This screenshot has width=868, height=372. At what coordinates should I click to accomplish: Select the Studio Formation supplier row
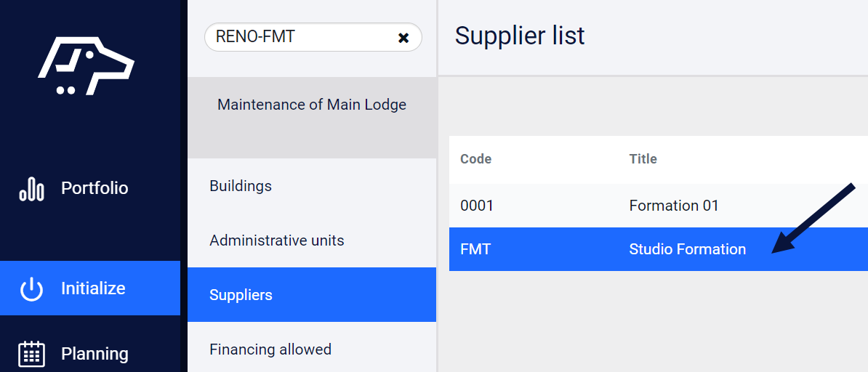pos(658,249)
